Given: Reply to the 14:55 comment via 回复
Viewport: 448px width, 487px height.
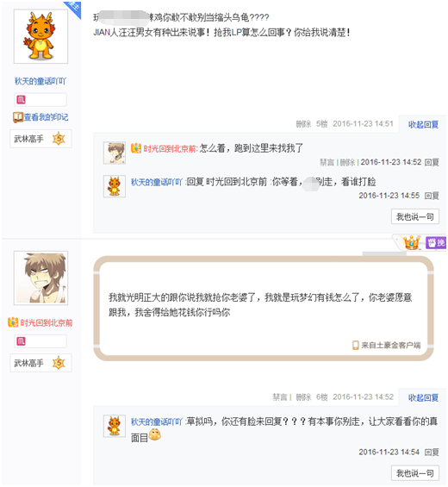Looking at the screenshot, I should [x=432, y=196].
